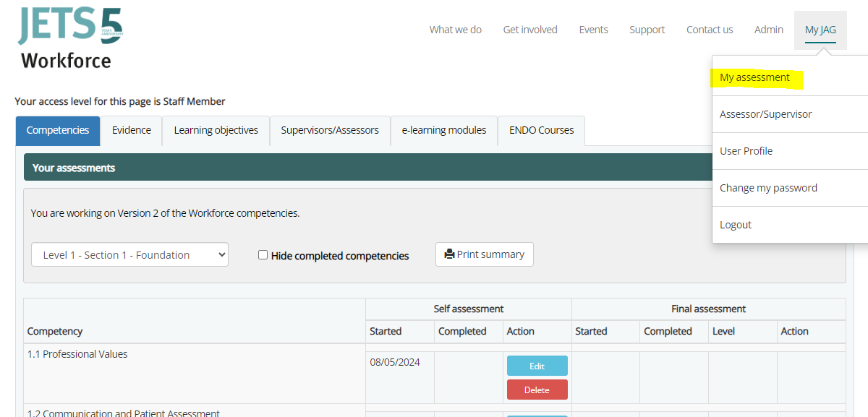Delete the Professional Values self assessment
The height and width of the screenshot is (417, 868).
[x=537, y=390]
